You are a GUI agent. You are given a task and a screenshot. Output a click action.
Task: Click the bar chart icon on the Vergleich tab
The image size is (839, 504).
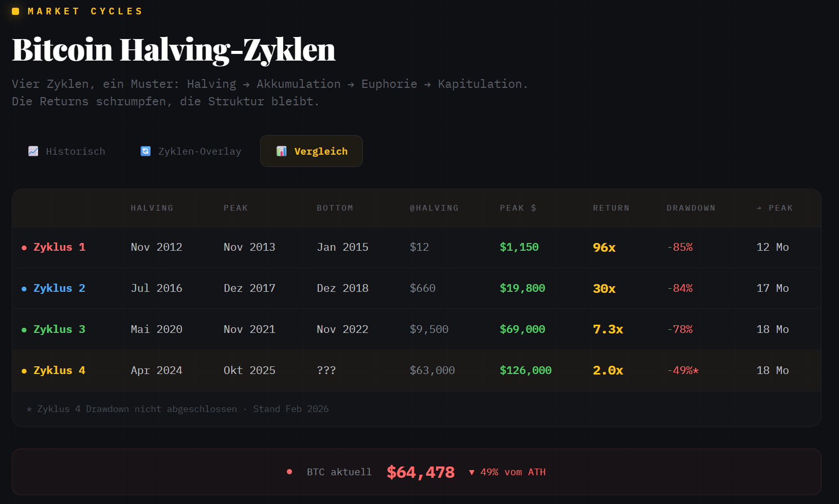pyautogui.click(x=281, y=151)
